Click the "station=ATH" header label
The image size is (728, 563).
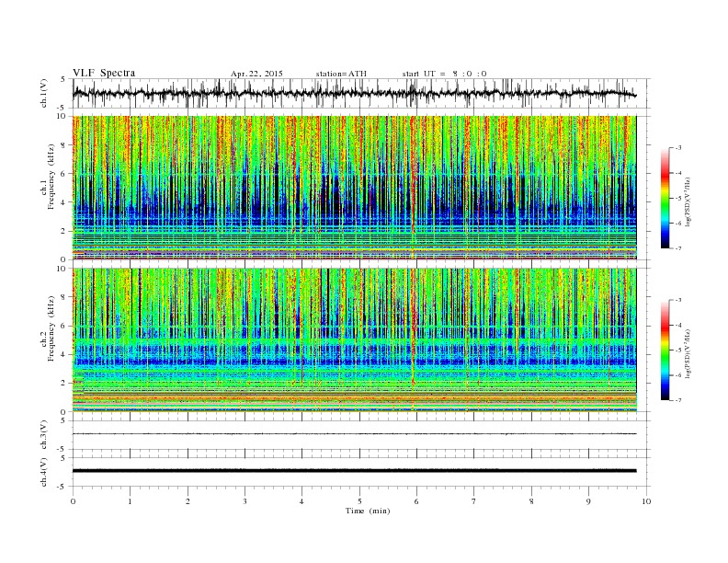coord(341,74)
